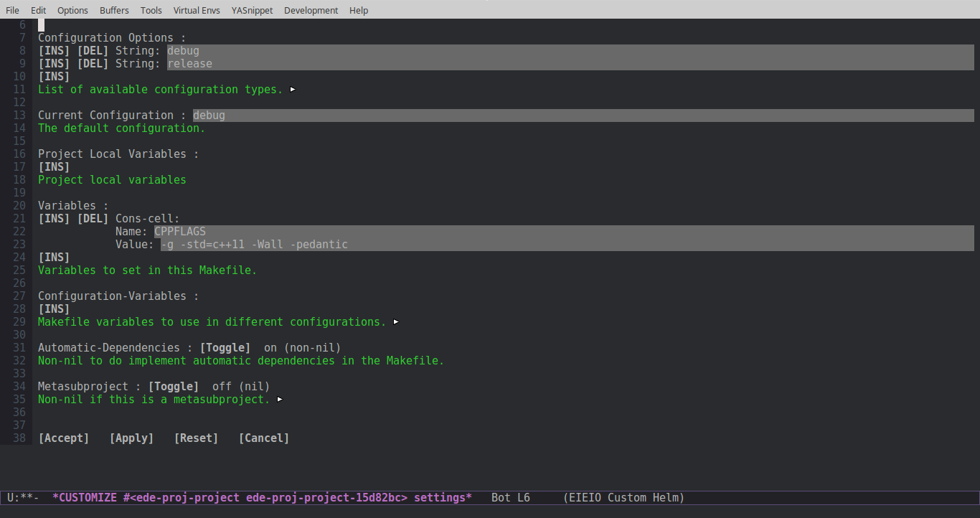The width and height of the screenshot is (980, 518).
Task: Open the YASnippet menu
Action: coord(251,10)
